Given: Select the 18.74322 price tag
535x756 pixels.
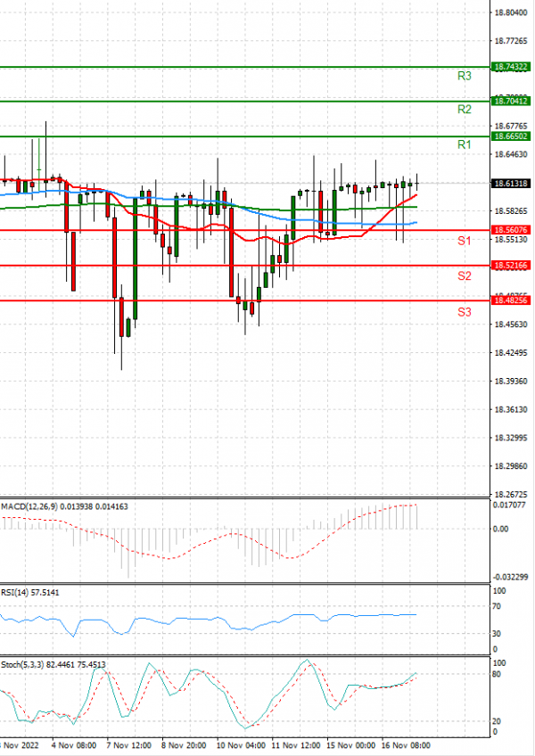Looking at the screenshot, I should [x=510, y=67].
